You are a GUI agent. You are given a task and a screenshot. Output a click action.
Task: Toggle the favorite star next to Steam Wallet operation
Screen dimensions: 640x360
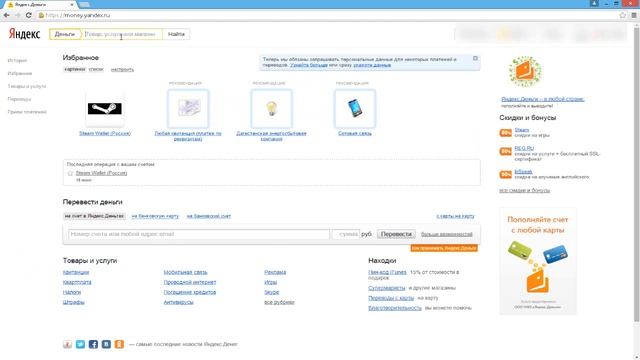pos(70,173)
